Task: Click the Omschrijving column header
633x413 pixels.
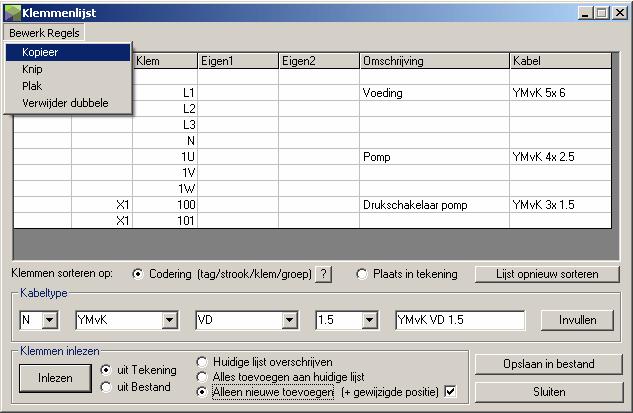Action: pyautogui.click(x=435, y=61)
